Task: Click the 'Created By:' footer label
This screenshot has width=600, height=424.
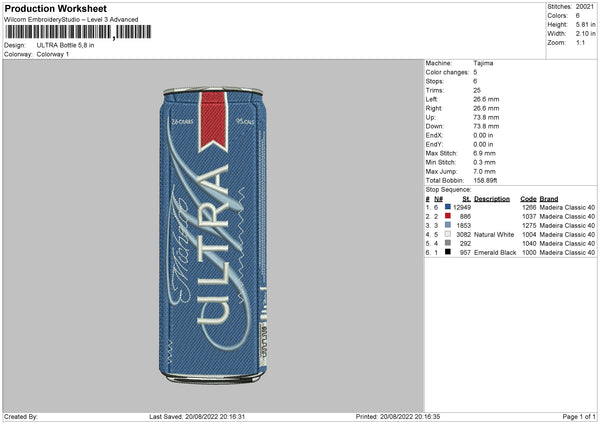Action: point(21,417)
